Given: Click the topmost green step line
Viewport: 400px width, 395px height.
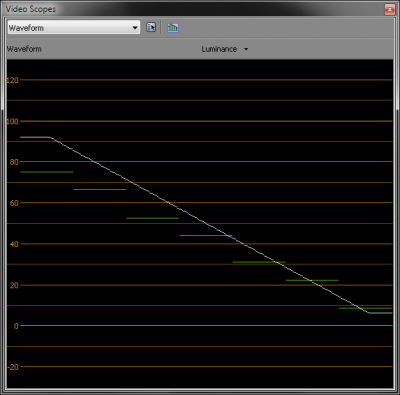Looking at the screenshot, I should coord(47,172).
